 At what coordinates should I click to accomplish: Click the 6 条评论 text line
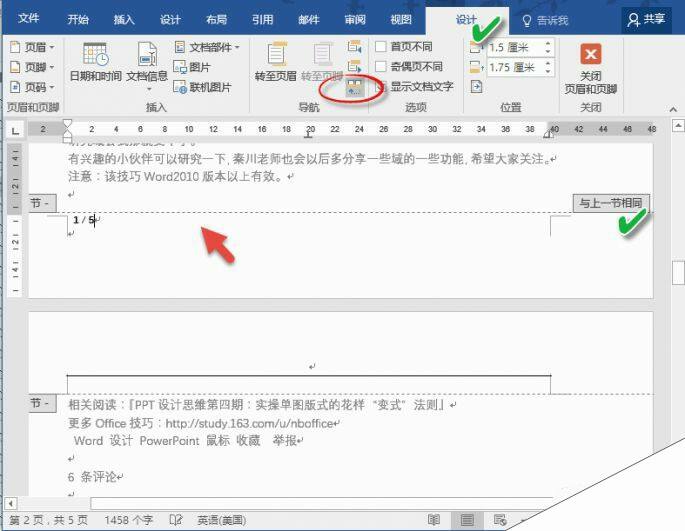95,477
